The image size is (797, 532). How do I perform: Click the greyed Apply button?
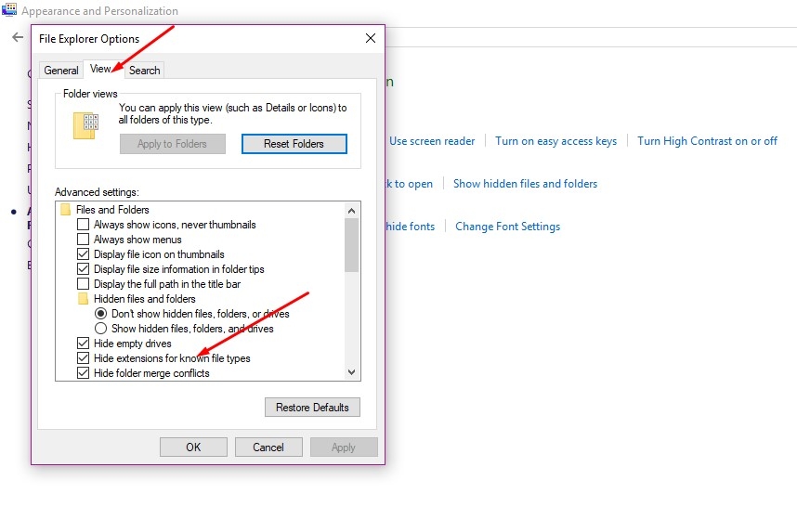[x=344, y=448]
